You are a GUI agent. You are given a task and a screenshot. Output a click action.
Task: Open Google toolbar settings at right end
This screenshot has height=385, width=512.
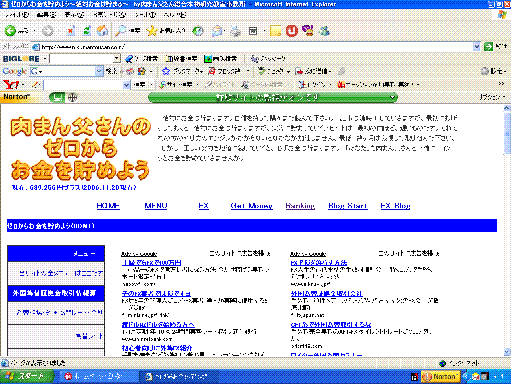coord(493,71)
